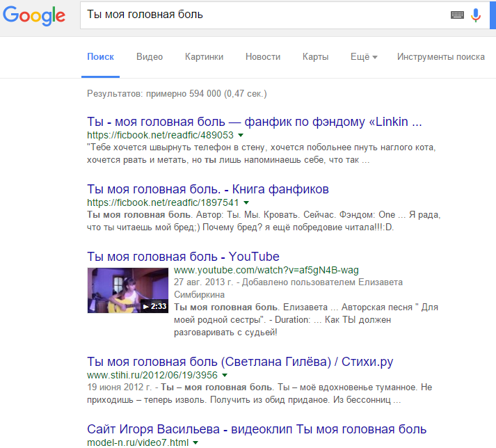Click the model-n.ru/video7.html URL text
Viewport: 496px width, 448px height.
click(138, 442)
